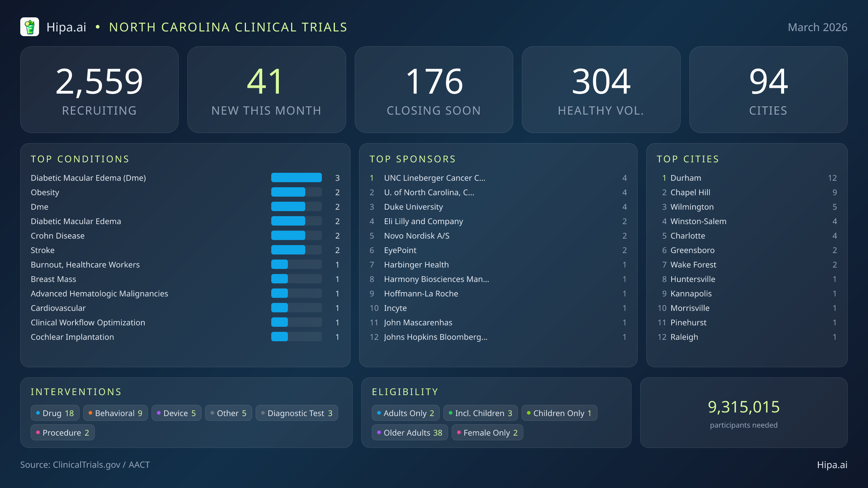Click the 2,559 Recruiting stat card
Viewport: 868px width, 488px height.
100,89
